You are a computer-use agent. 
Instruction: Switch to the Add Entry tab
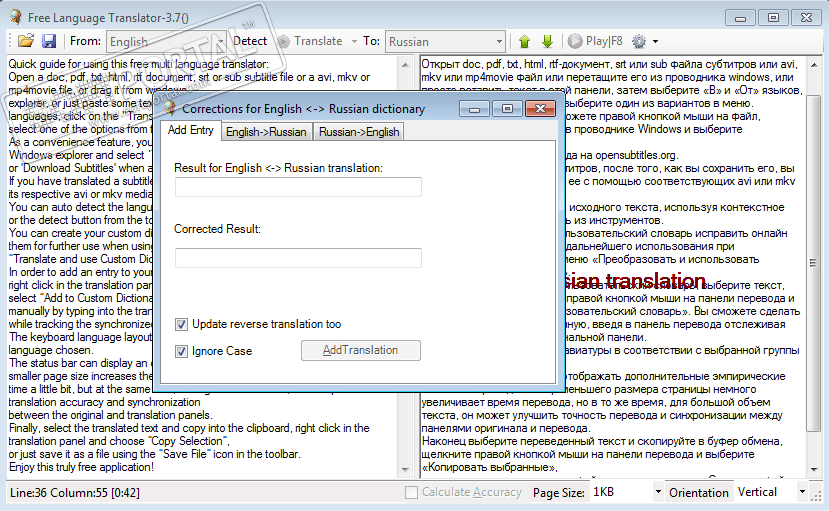(190, 131)
